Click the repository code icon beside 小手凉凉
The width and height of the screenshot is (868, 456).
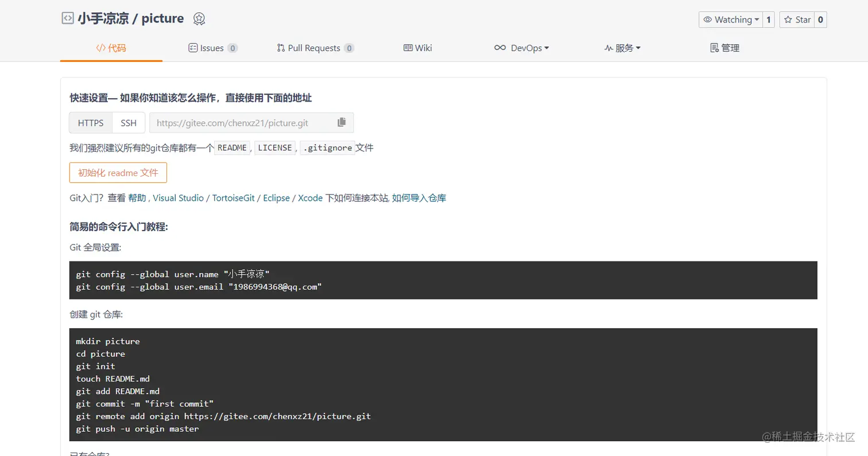click(x=68, y=18)
